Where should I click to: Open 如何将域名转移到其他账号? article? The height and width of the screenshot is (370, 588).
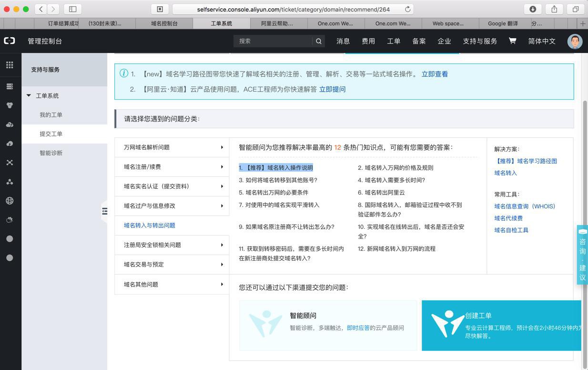pyautogui.click(x=278, y=180)
